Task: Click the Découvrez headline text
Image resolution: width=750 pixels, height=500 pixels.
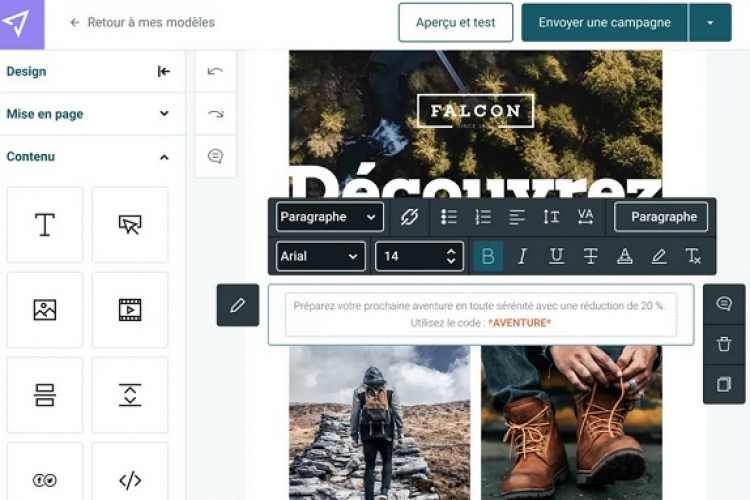Action: coord(476,182)
